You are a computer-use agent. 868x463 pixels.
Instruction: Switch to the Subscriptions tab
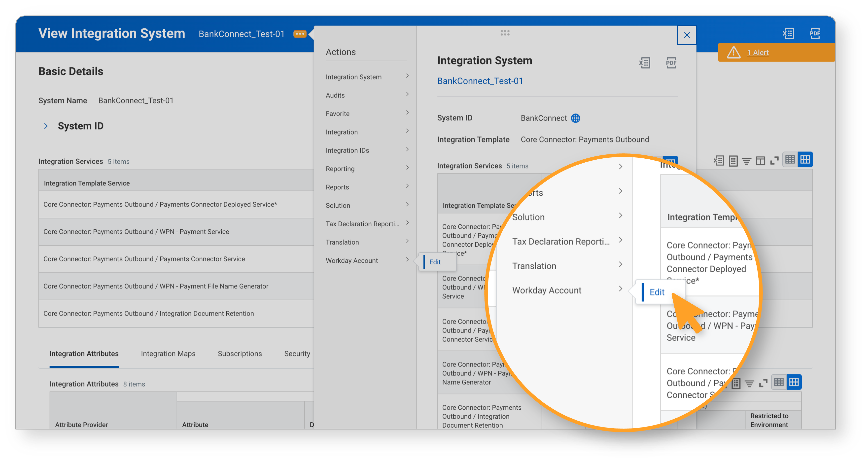point(240,354)
